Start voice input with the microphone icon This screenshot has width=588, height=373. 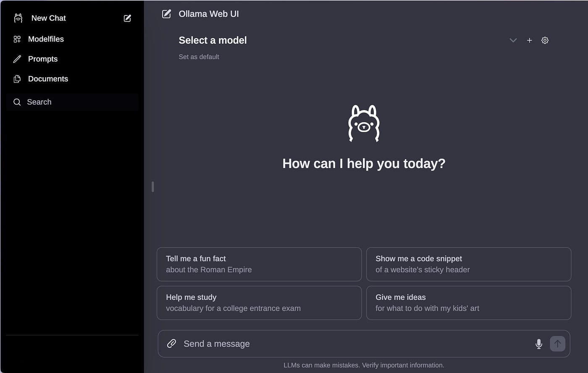[x=538, y=344]
